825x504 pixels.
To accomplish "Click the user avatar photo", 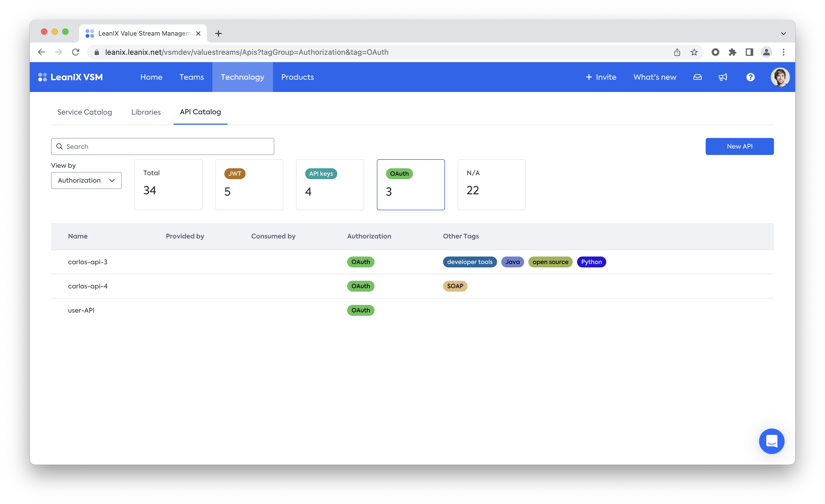I will point(780,77).
